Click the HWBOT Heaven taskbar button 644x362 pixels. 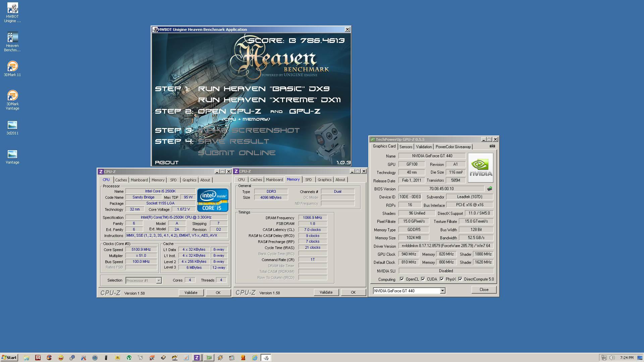(266, 358)
